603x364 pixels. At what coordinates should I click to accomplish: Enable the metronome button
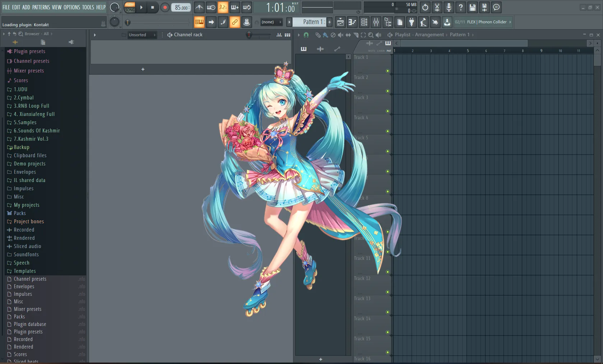click(x=199, y=7)
